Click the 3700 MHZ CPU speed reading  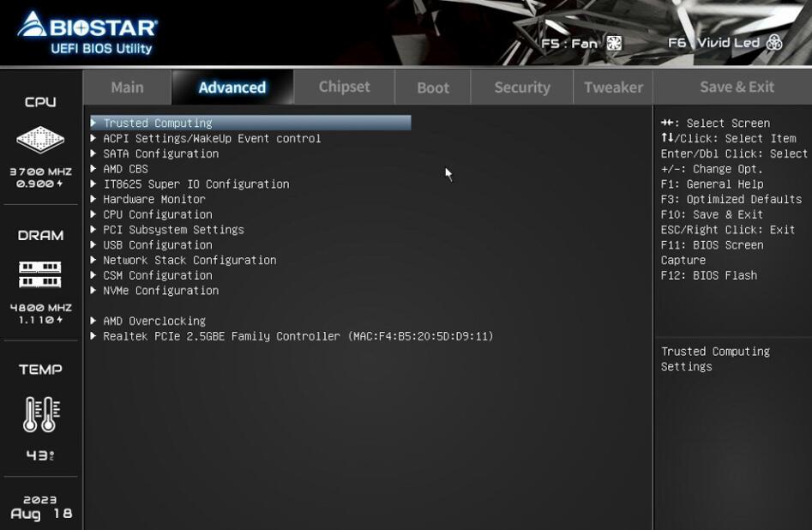(x=40, y=172)
